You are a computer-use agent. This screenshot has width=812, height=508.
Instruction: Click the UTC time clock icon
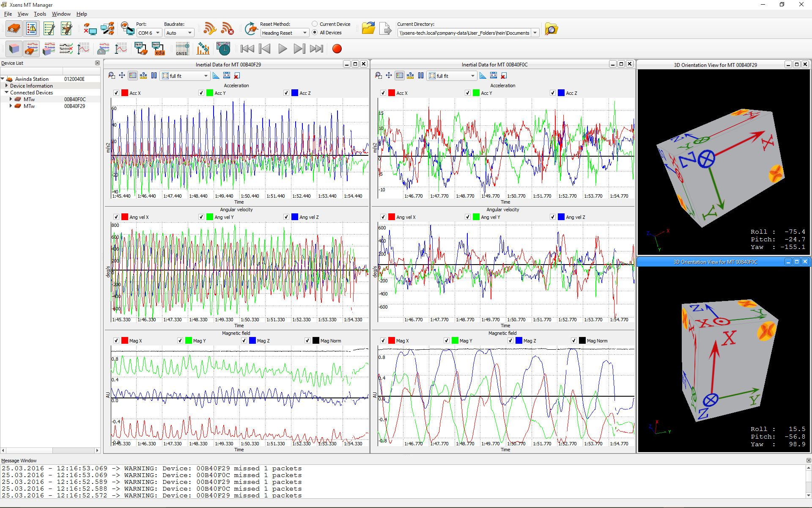coord(223,49)
